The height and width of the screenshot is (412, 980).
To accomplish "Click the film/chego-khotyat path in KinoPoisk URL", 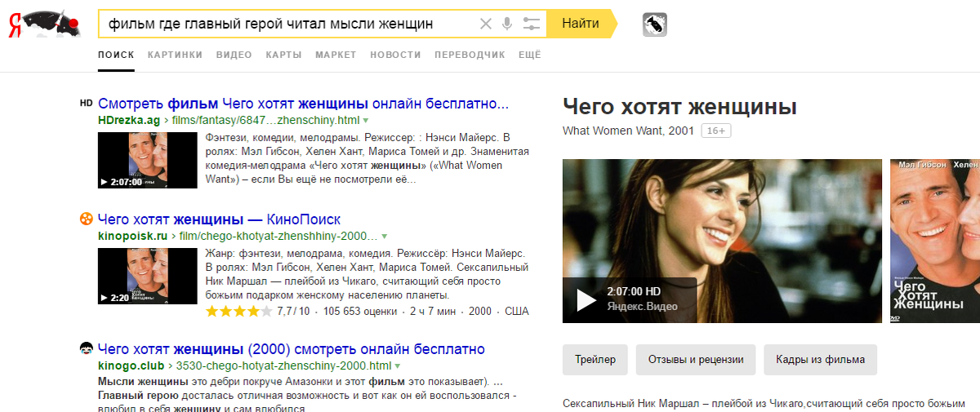I will pos(278,235).
